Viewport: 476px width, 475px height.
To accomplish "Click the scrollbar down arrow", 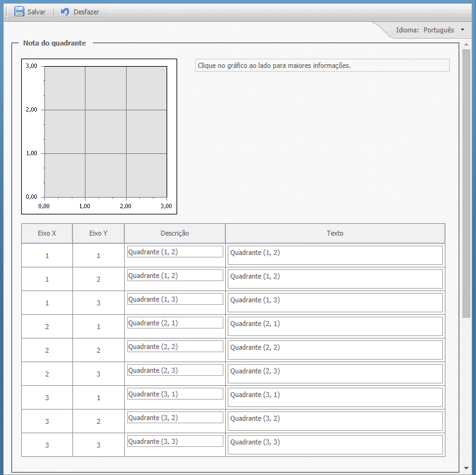I will coord(466,468).
